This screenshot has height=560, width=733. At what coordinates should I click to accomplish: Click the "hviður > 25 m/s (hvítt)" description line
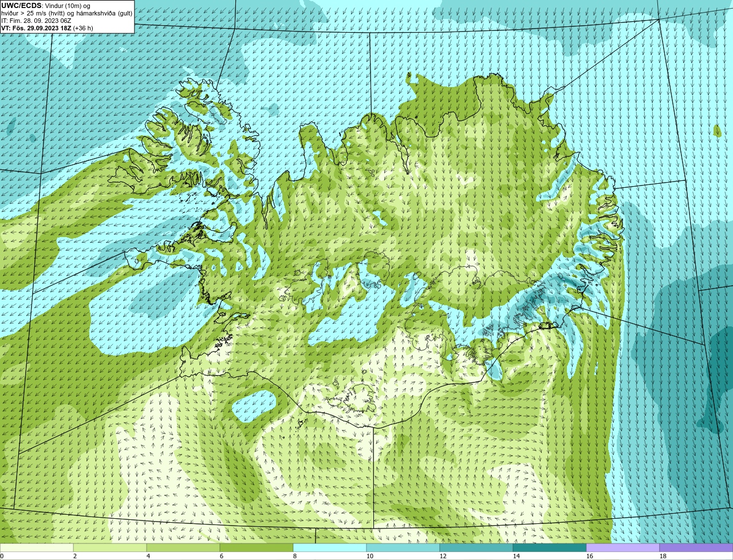[67, 13]
